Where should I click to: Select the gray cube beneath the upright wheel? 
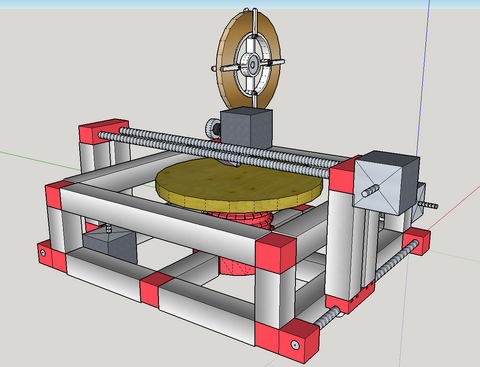246,128
